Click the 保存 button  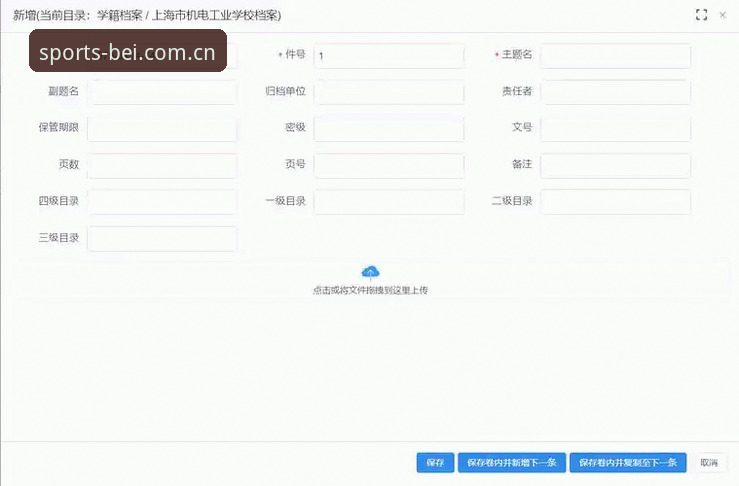click(435, 462)
